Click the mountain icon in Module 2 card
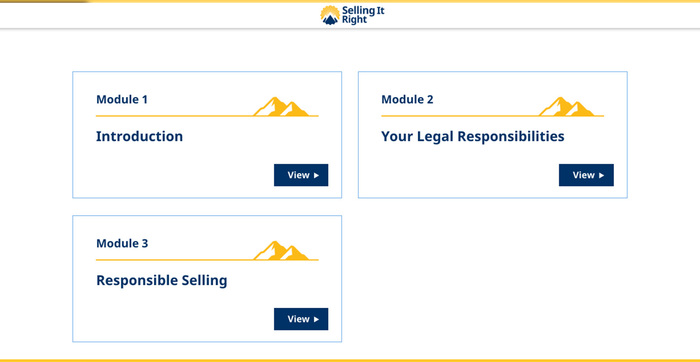This screenshot has width=700, height=362. (x=567, y=106)
